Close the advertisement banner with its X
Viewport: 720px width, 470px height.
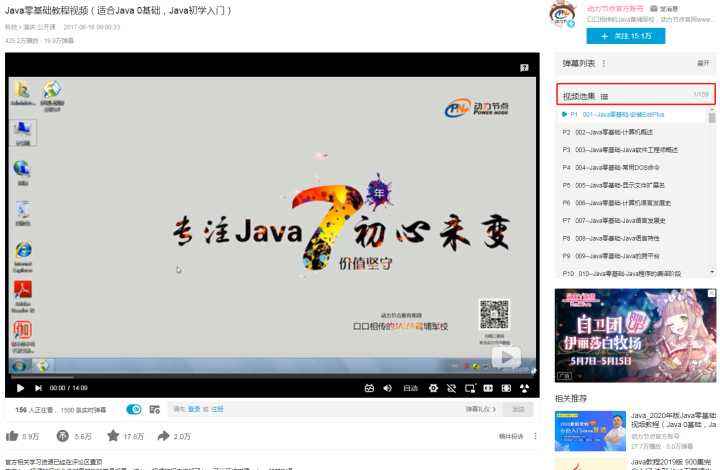[x=711, y=293]
